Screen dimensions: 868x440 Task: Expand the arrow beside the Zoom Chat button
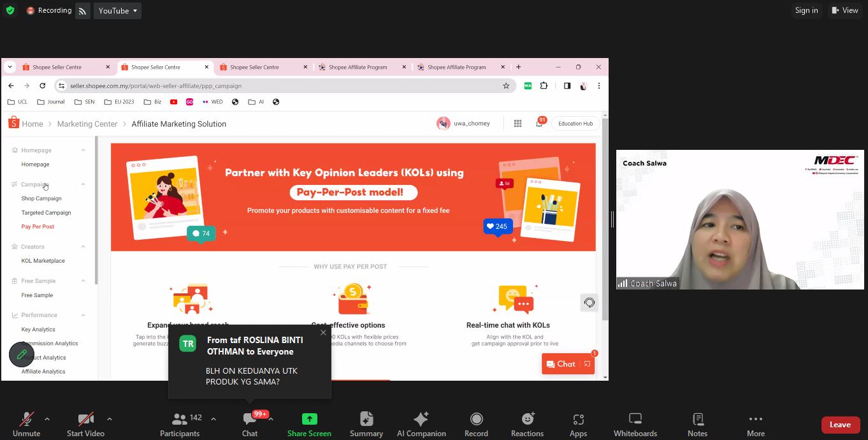pos(271,419)
